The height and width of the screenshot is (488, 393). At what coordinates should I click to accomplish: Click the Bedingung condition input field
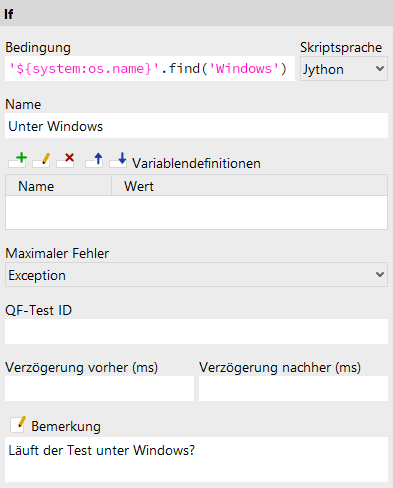[150, 69]
